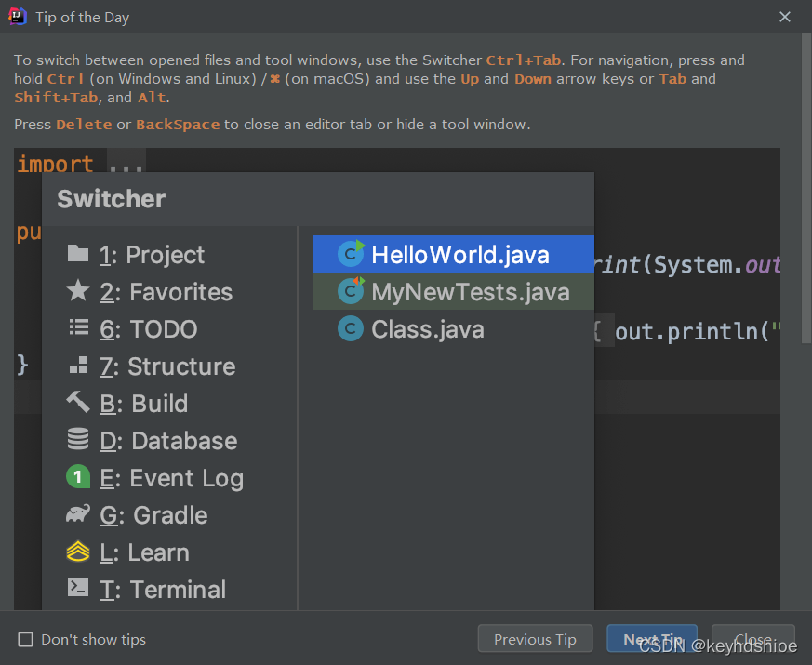Show the Next Tip

coord(652,639)
